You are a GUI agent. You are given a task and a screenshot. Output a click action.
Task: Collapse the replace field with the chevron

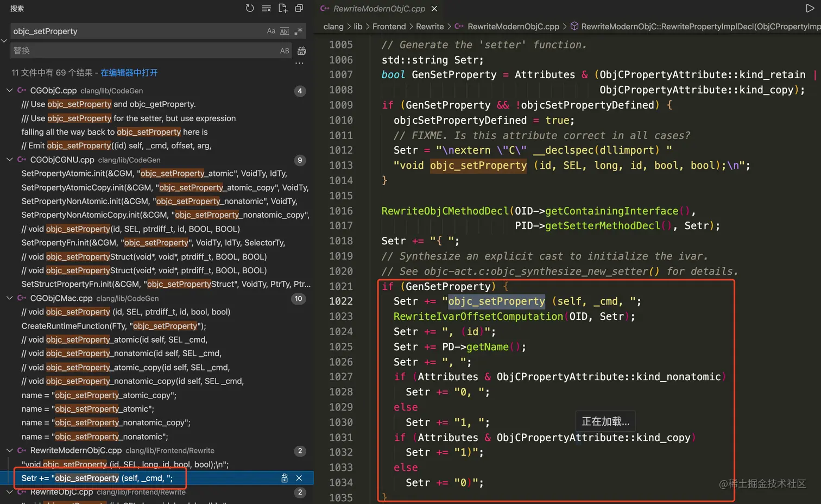coord(4,41)
